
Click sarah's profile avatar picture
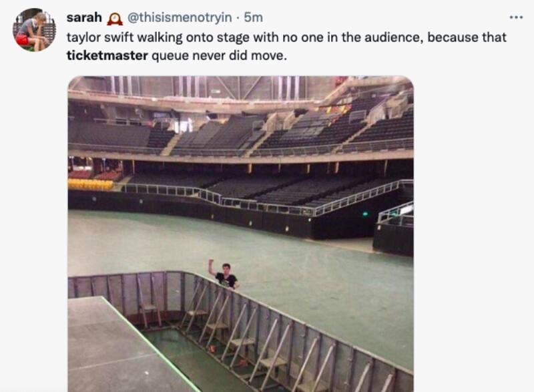click(34, 30)
